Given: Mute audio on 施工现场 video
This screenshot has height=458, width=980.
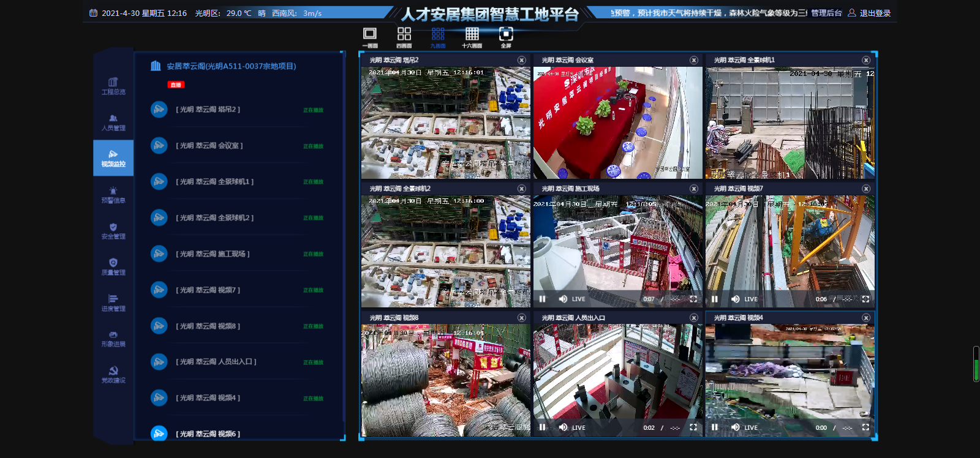Looking at the screenshot, I should coord(563,299).
